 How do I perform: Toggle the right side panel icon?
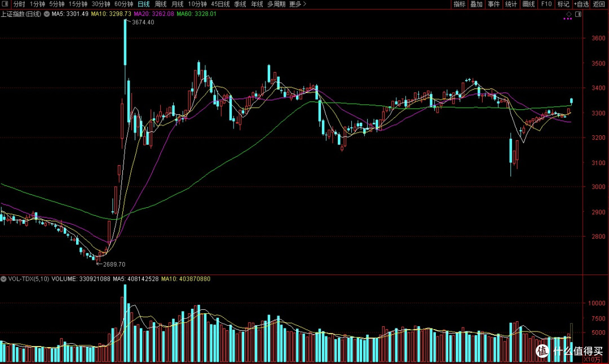(x=578, y=14)
